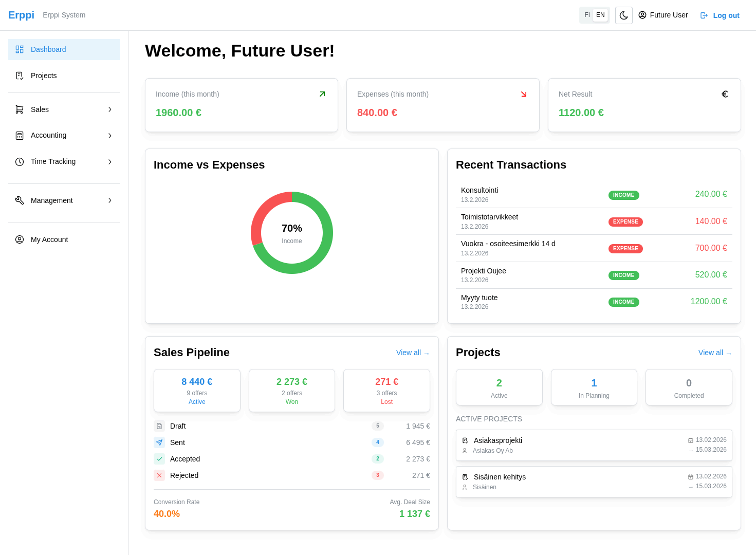This screenshot has height=555, width=756.
Task: Click calendar icon by Sisäinen kehitys 13.02.2026
Action: pos(691,477)
